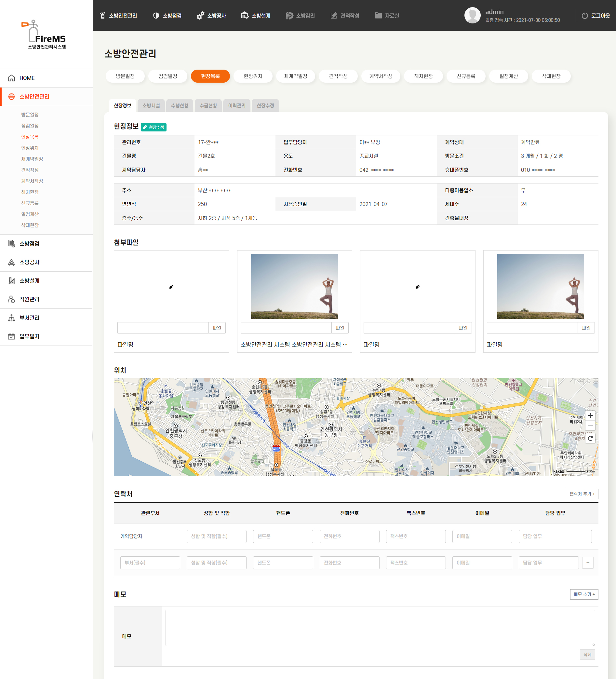Screen dimensions: 616x679
Task: Zoom out on the map
Action: [x=590, y=426]
